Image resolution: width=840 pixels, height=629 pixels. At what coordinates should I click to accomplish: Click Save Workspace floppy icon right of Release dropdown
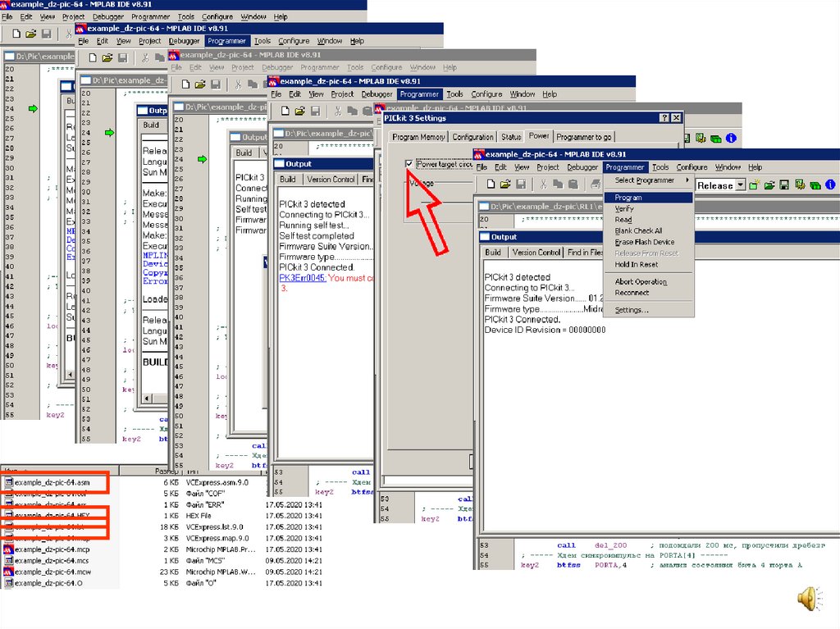[x=784, y=185]
